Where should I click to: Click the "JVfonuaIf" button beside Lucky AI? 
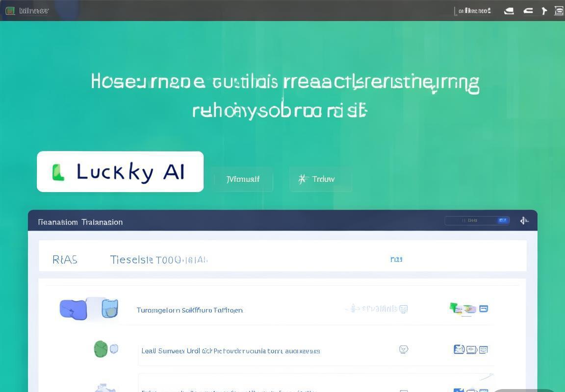244,179
